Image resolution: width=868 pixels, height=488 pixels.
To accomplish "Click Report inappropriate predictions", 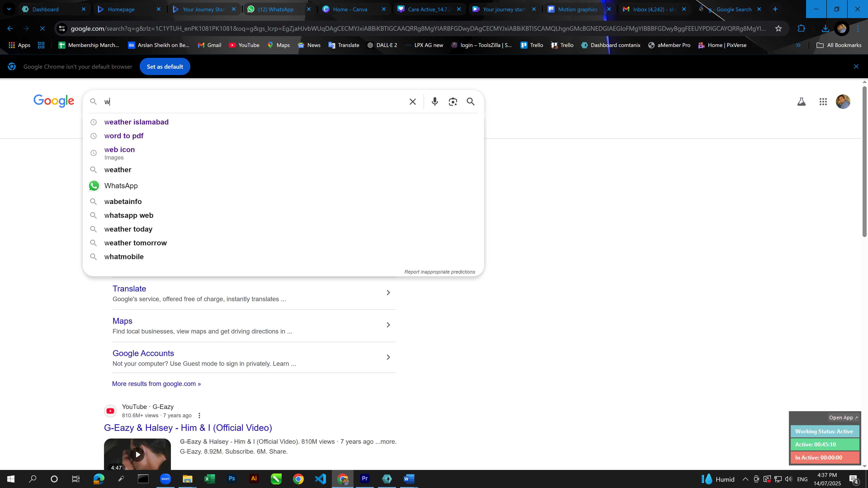I will point(440,272).
